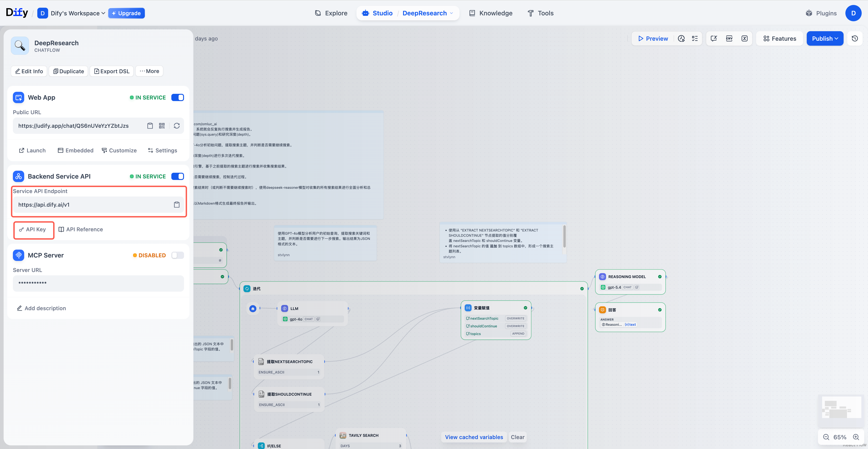Open the Embedded option
868x449 pixels.
point(75,150)
